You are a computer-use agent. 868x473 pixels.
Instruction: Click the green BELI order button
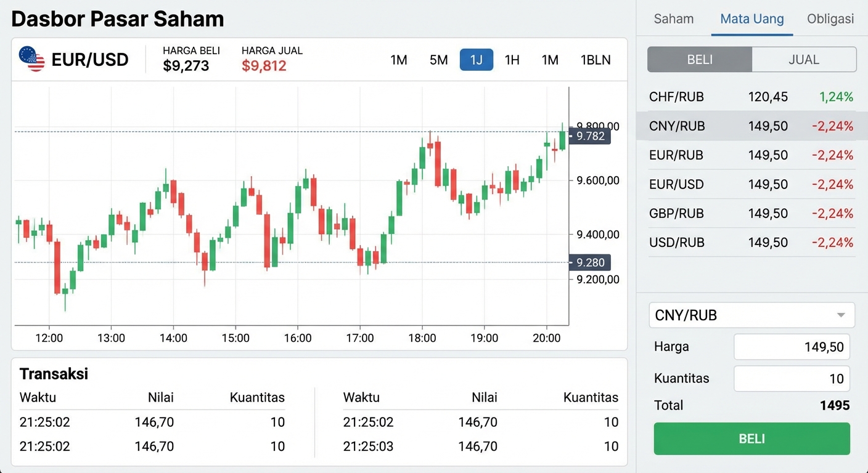[751, 439]
